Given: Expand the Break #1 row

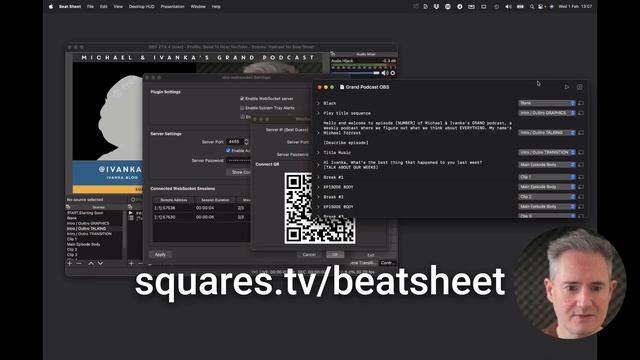Looking at the screenshot, I should 318,177.
